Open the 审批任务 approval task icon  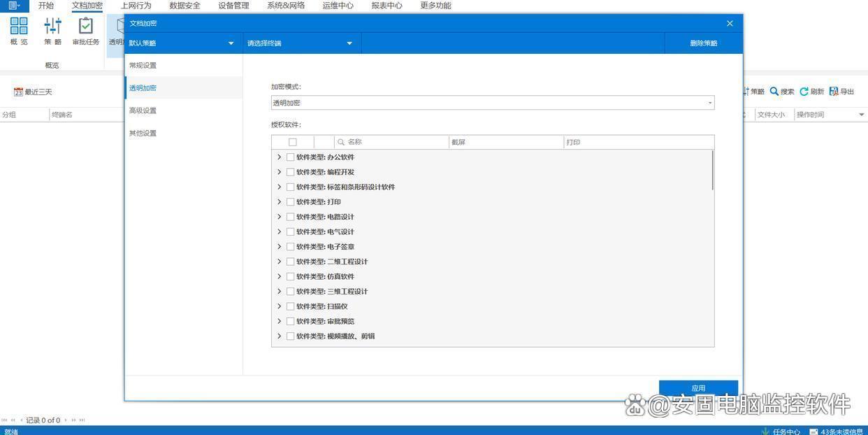point(85,27)
